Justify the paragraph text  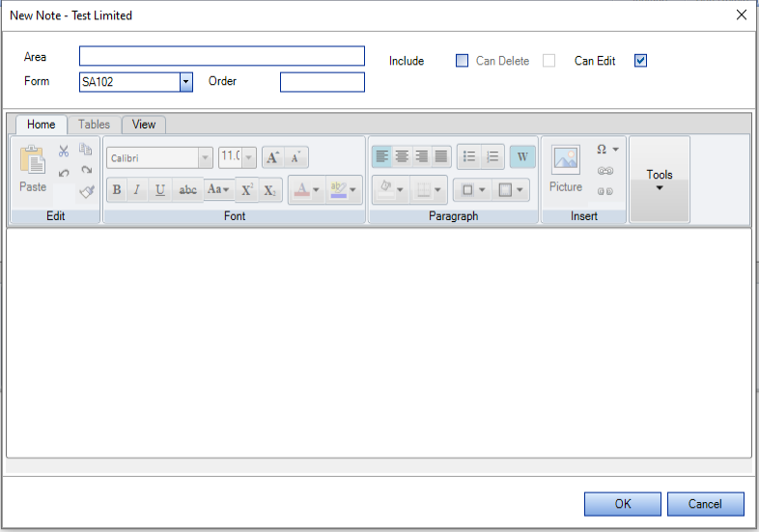pos(441,156)
